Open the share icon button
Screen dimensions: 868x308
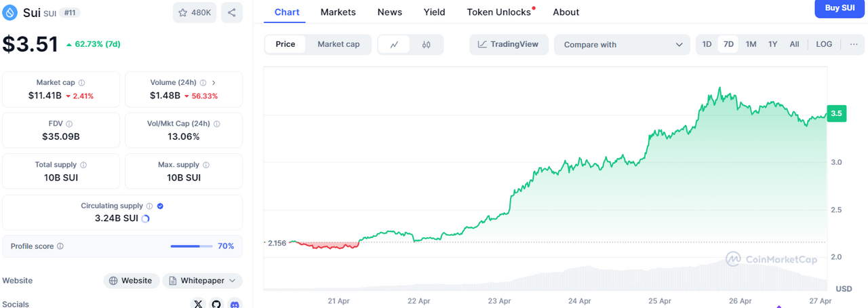(x=232, y=12)
